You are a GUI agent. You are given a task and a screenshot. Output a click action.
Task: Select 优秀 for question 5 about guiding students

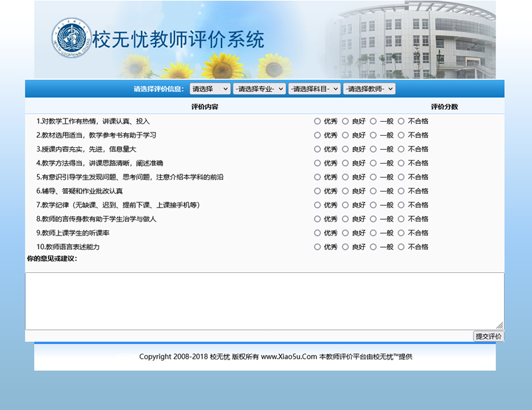pos(317,177)
